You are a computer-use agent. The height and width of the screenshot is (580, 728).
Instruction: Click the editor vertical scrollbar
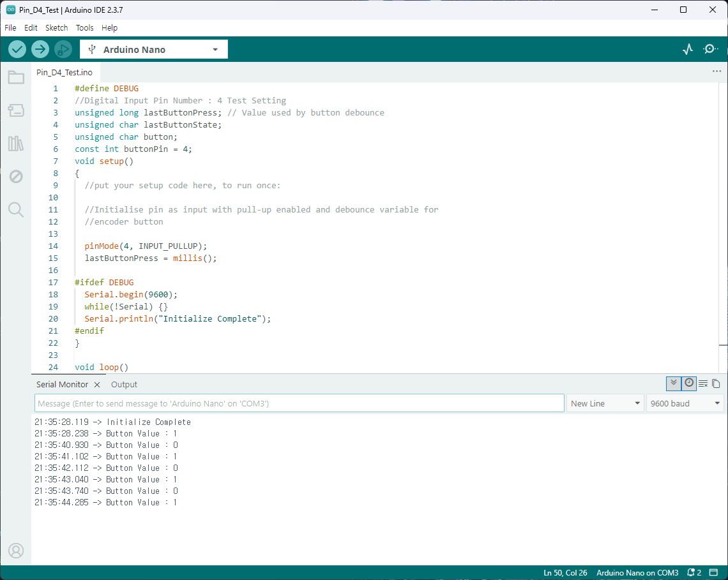pos(723,227)
